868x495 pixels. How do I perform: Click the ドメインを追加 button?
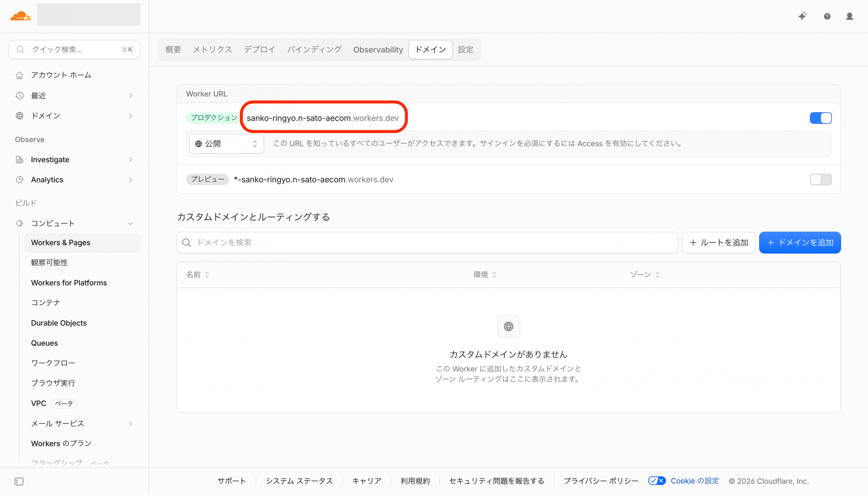point(800,242)
